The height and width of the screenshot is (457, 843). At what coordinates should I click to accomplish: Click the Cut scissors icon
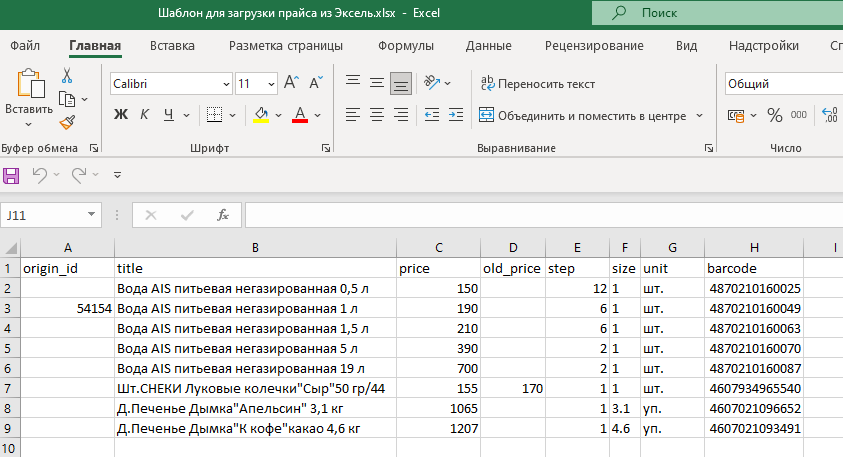point(67,76)
